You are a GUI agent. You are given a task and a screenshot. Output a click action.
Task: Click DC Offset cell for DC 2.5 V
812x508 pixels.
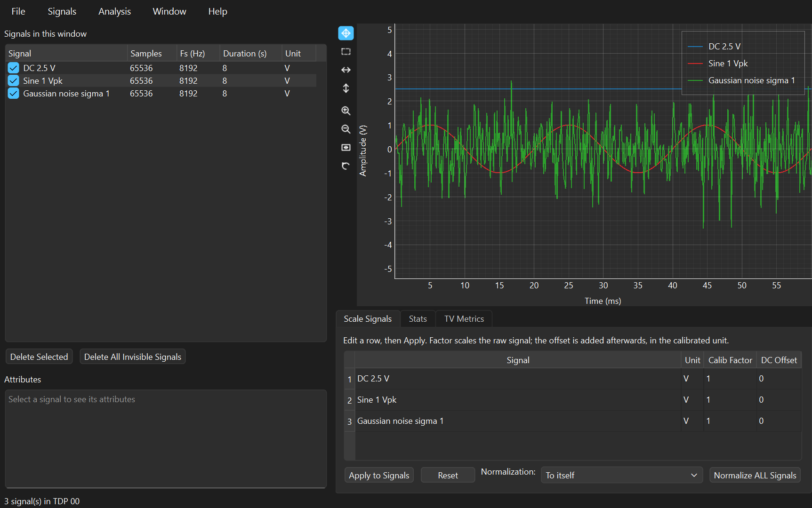[779, 379]
